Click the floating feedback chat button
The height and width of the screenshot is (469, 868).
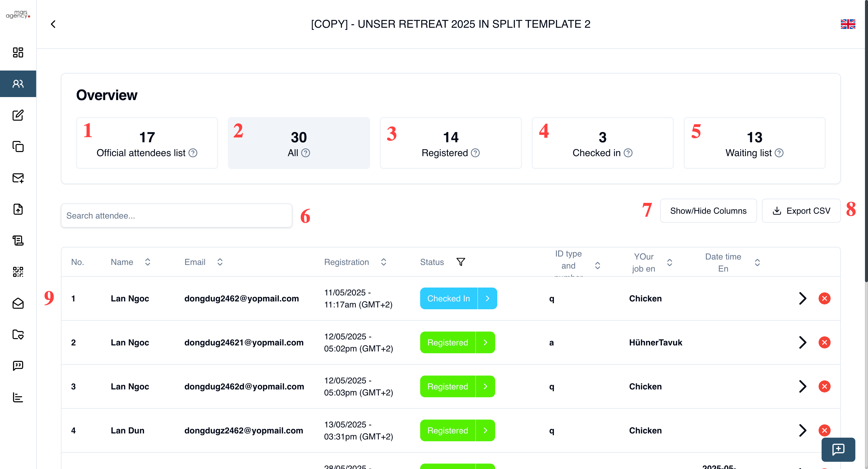pyautogui.click(x=838, y=449)
